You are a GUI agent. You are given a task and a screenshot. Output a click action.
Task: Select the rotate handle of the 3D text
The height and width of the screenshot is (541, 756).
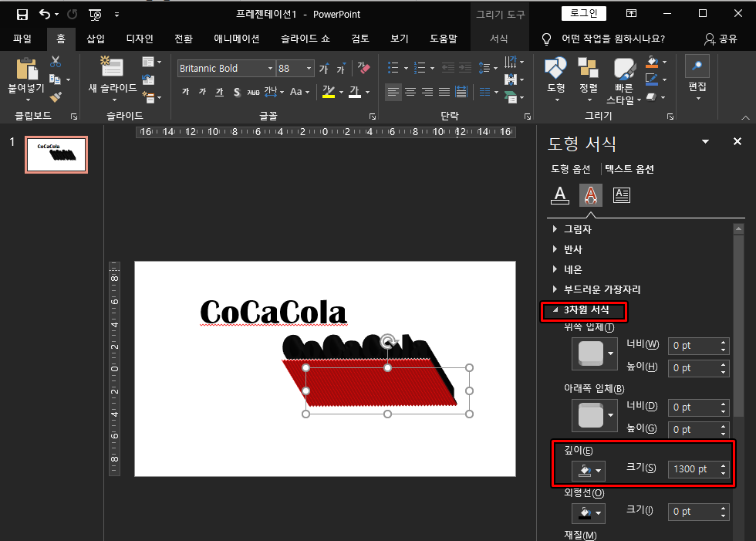click(x=387, y=341)
